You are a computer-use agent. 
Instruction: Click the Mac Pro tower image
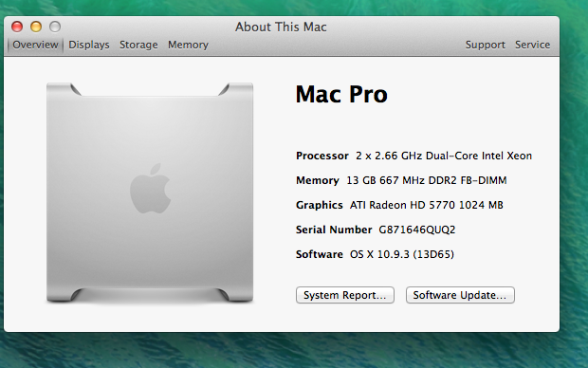[x=150, y=193]
